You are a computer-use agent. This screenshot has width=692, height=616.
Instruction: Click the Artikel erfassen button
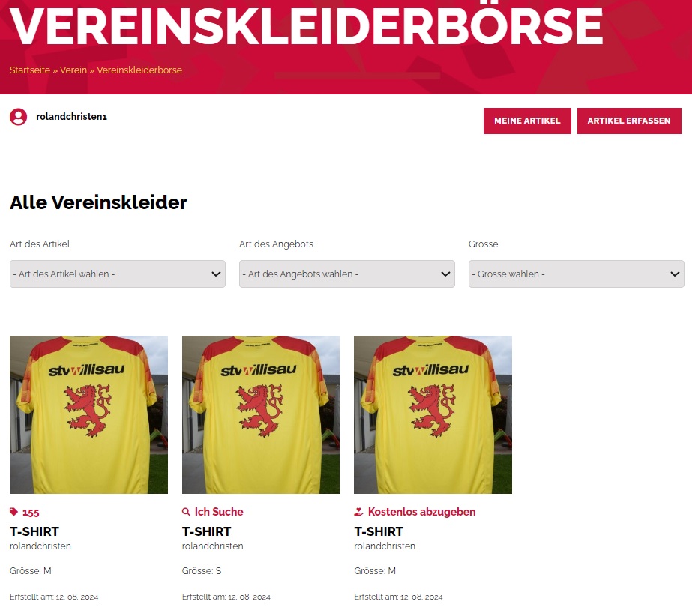[629, 121]
